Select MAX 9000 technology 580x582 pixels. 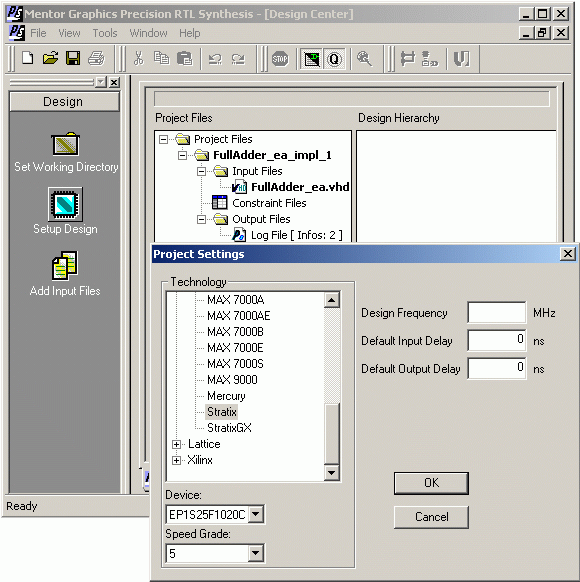[232, 380]
